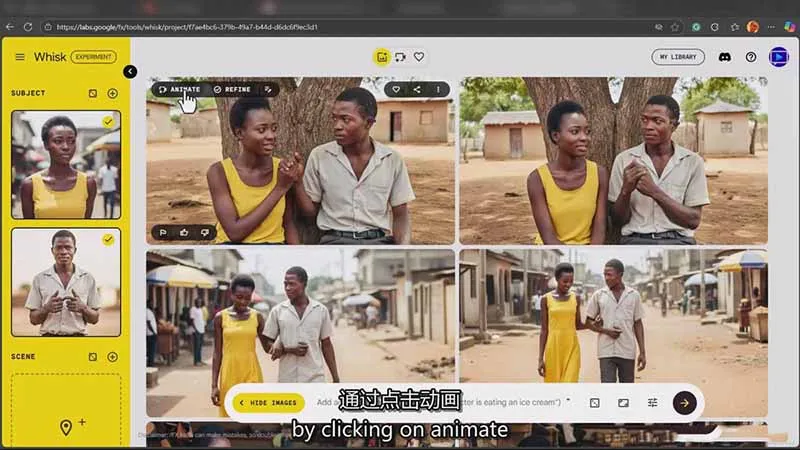The image size is (800, 450).
Task: Click the Subject dice generate icon
Action: point(92,93)
